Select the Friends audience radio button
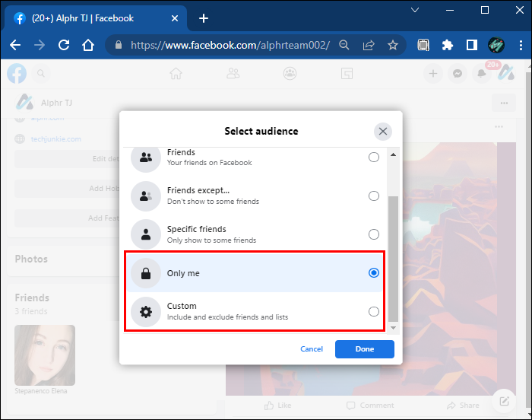Image resolution: width=532 pixels, height=420 pixels. (373, 157)
